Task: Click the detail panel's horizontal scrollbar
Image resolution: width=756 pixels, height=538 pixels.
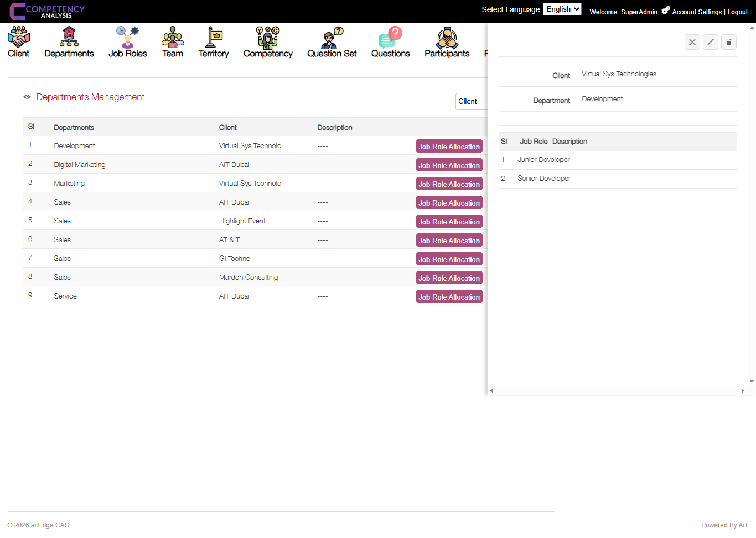Action: (617, 390)
